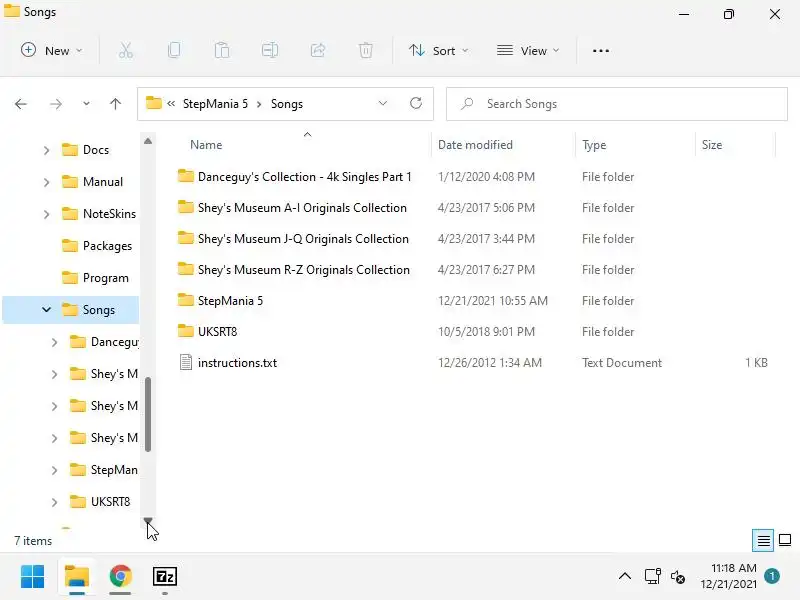The image size is (800, 600).
Task: Show hidden path segments via double chevron
Action: pyautogui.click(x=171, y=104)
